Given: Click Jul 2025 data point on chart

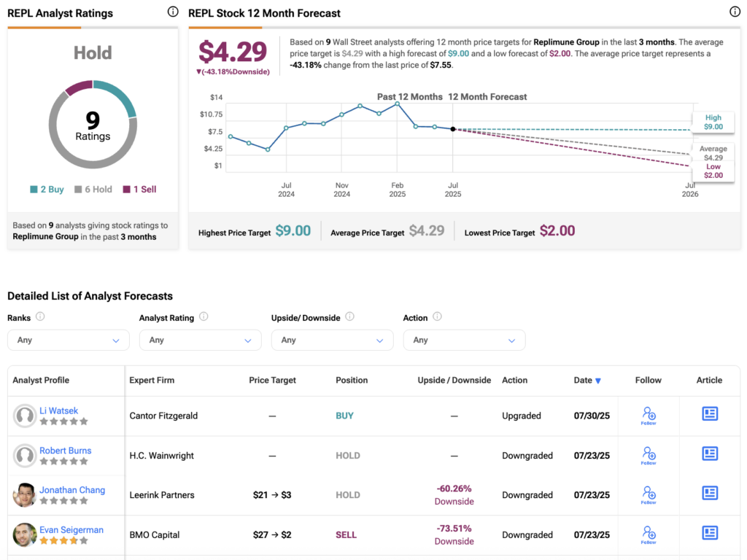Looking at the screenshot, I should coord(453,129).
